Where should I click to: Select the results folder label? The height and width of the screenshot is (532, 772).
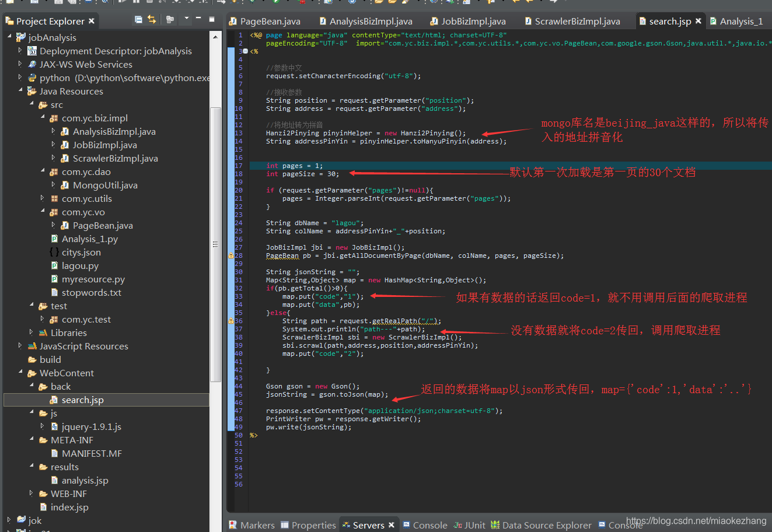coord(65,467)
